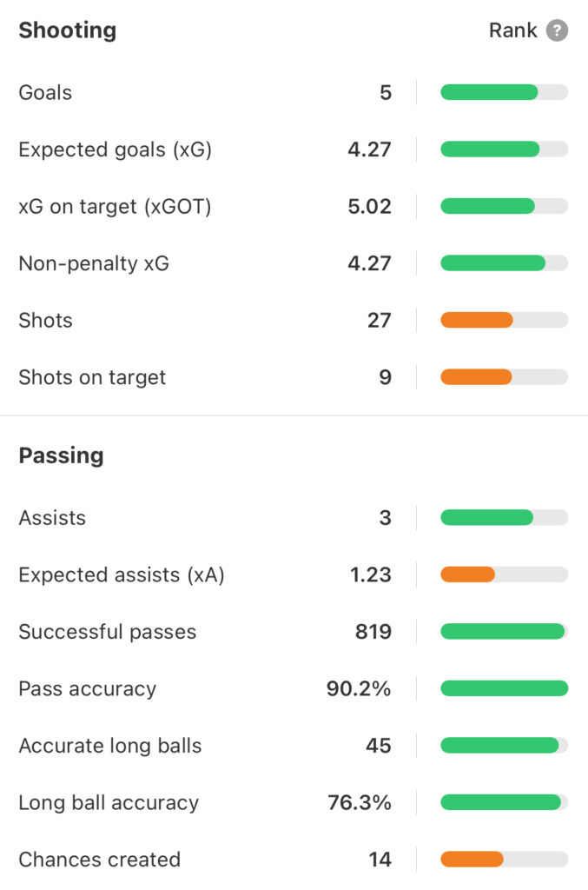Click the Expected goals (xG) label
The height and width of the screenshot is (890, 588).
116,149
